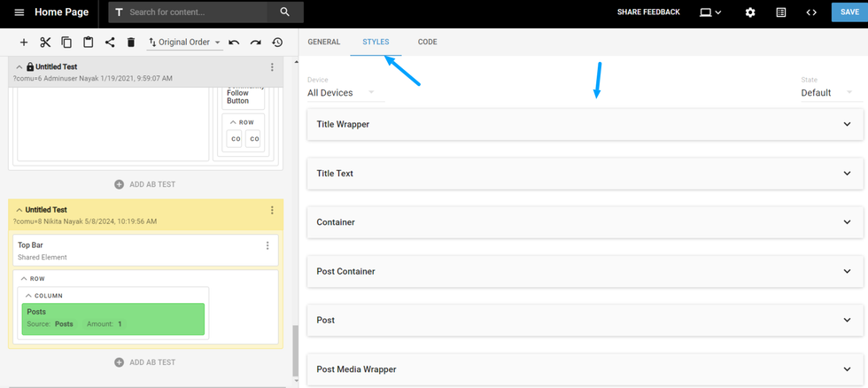868x388 pixels.
Task: Click the share icon in toolbar
Action: pyautogui.click(x=110, y=43)
